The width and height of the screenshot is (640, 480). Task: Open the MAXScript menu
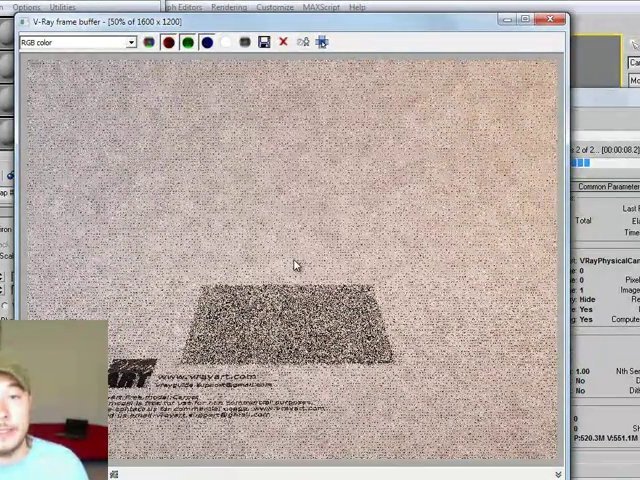tap(320, 7)
